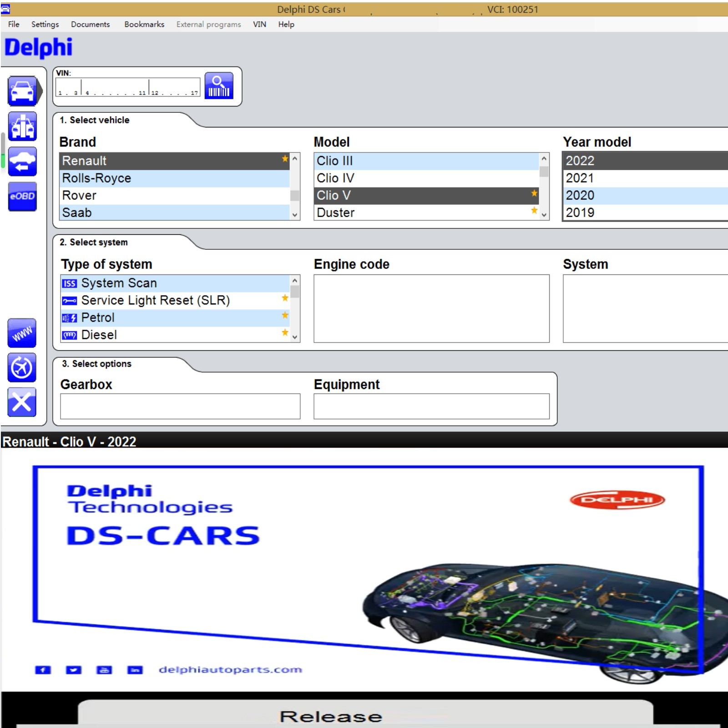
Task: Choose year model 2021
Action: [645, 178]
